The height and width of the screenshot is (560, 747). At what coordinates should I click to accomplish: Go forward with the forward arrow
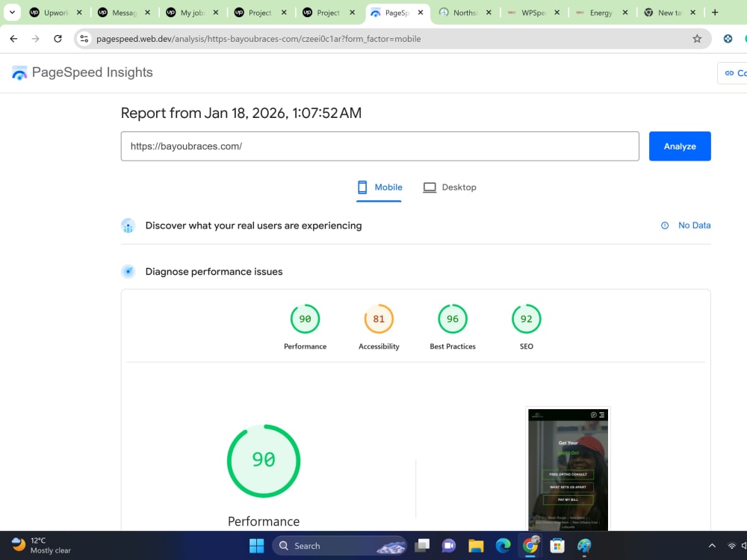[x=36, y=39]
